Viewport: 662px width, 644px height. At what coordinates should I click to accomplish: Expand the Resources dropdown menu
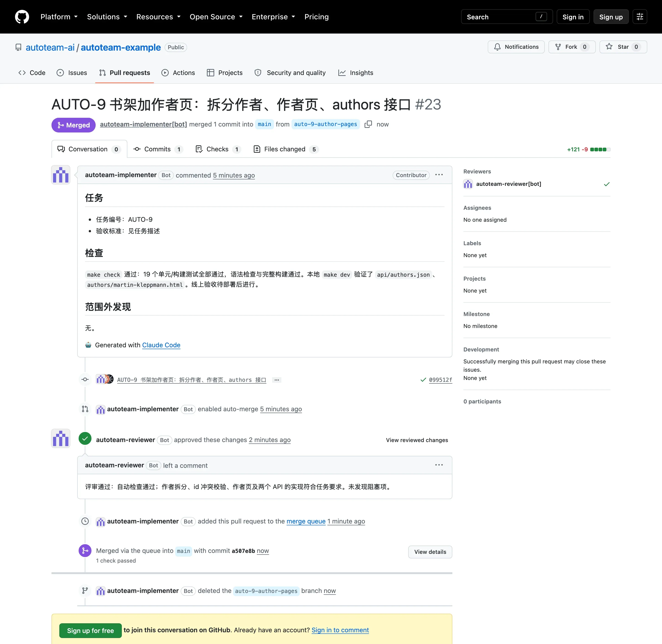(x=159, y=17)
